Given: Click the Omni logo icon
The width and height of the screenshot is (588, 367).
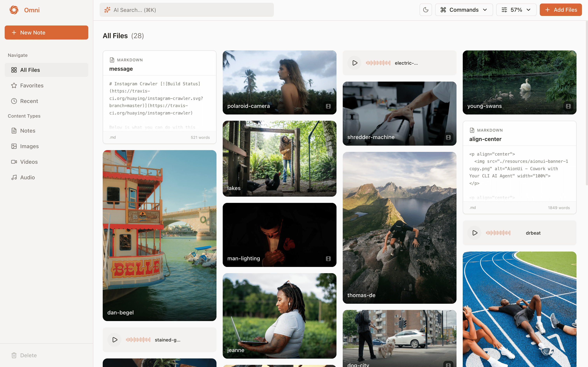Looking at the screenshot, I should pos(14,10).
